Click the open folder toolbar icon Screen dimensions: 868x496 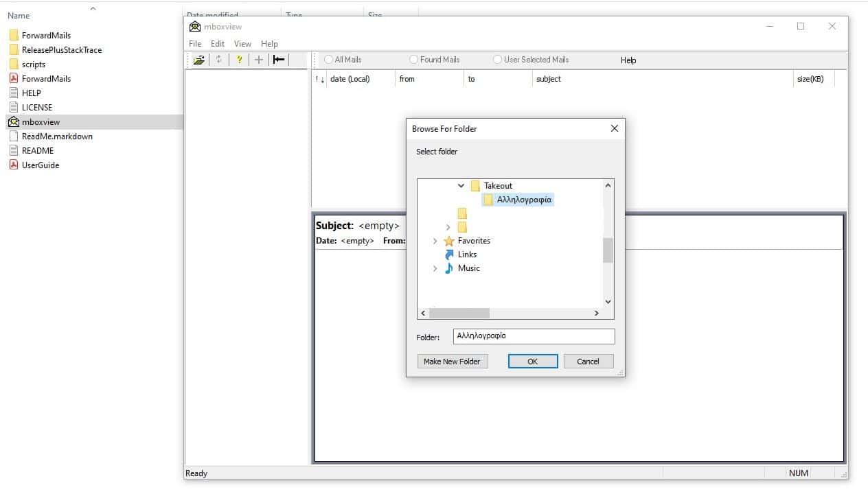(x=198, y=60)
